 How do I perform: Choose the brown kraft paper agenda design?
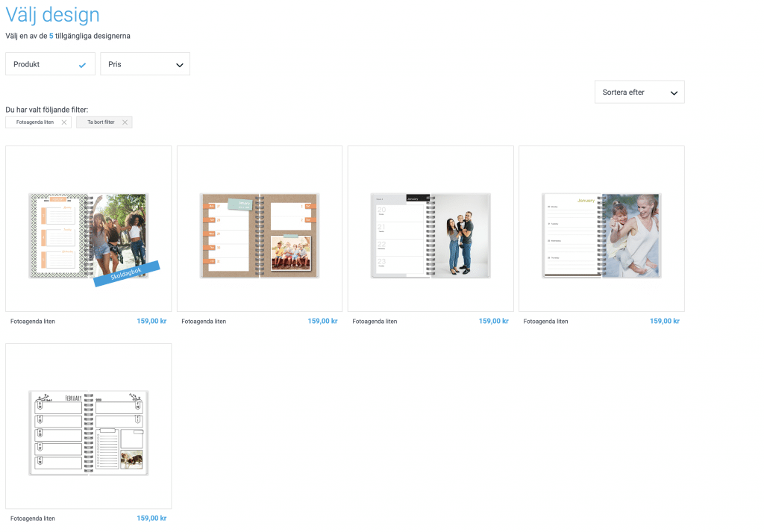pyautogui.click(x=259, y=235)
